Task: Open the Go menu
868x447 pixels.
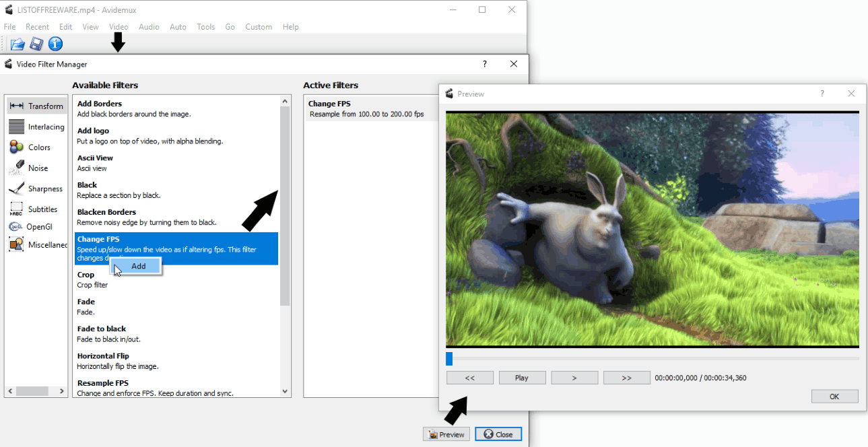Action: [230, 27]
